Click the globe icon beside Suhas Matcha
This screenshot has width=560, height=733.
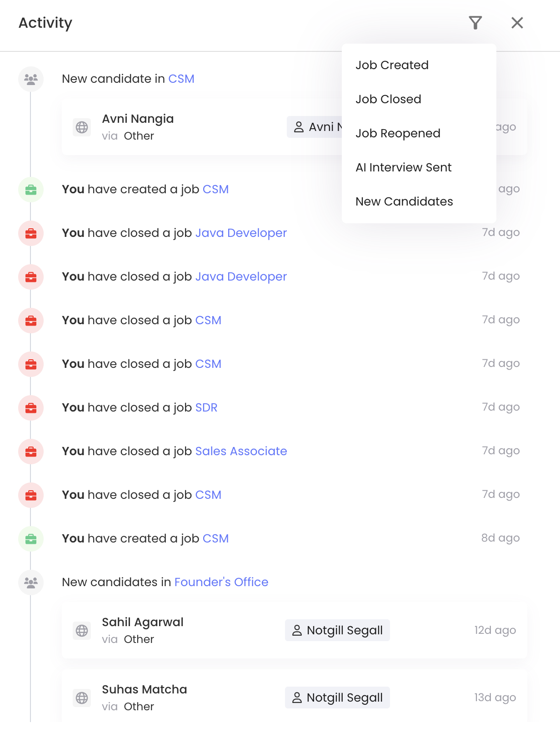point(82,698)
